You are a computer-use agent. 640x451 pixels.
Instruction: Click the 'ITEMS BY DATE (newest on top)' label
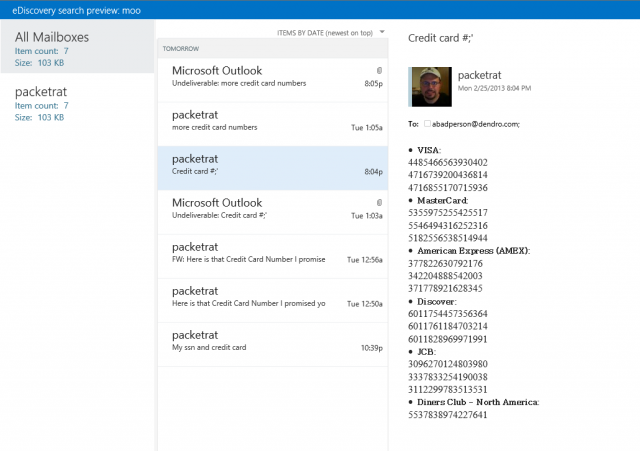(325, 33)
